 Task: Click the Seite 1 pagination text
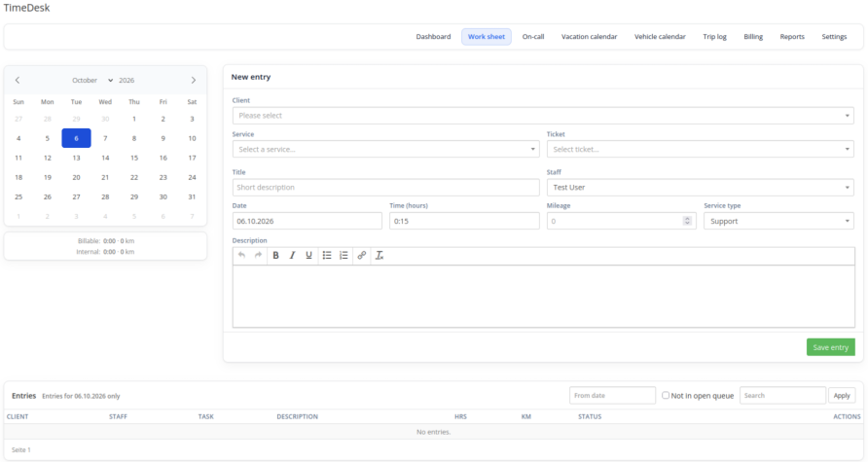[21, 449]
